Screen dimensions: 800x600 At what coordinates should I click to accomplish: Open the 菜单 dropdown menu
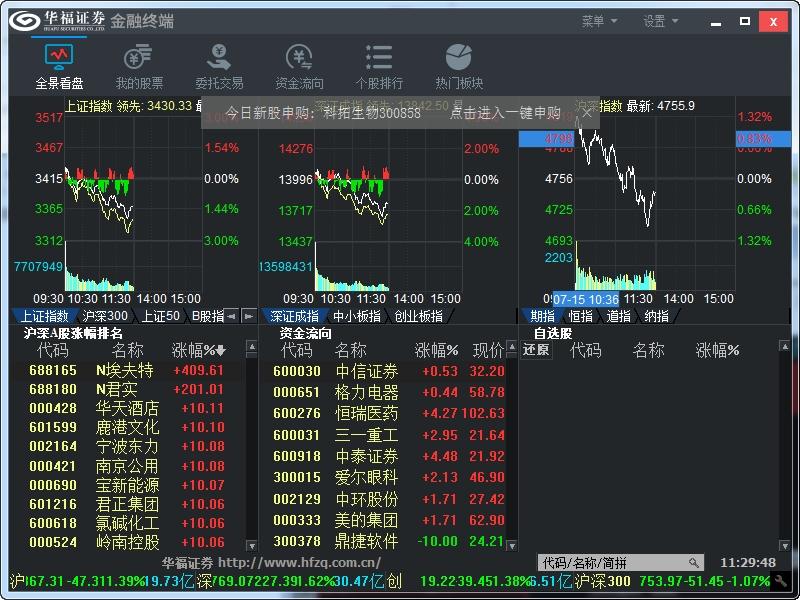click(599, 21)
